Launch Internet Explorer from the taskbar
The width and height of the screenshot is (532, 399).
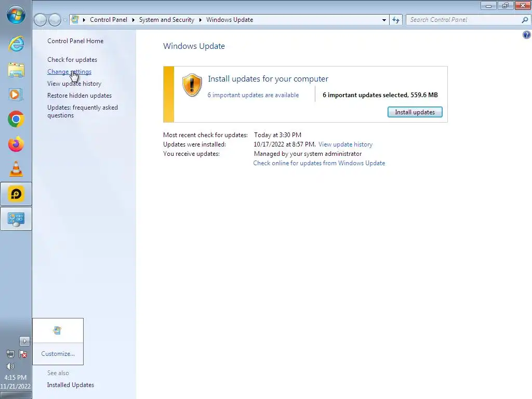pyautogui.click(x=16, y=44)
